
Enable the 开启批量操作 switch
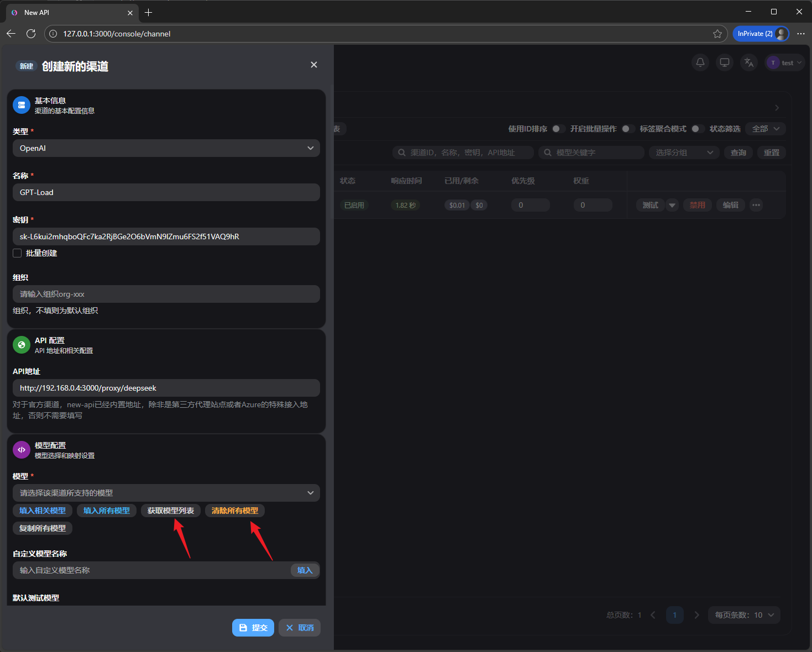(628, 129)
